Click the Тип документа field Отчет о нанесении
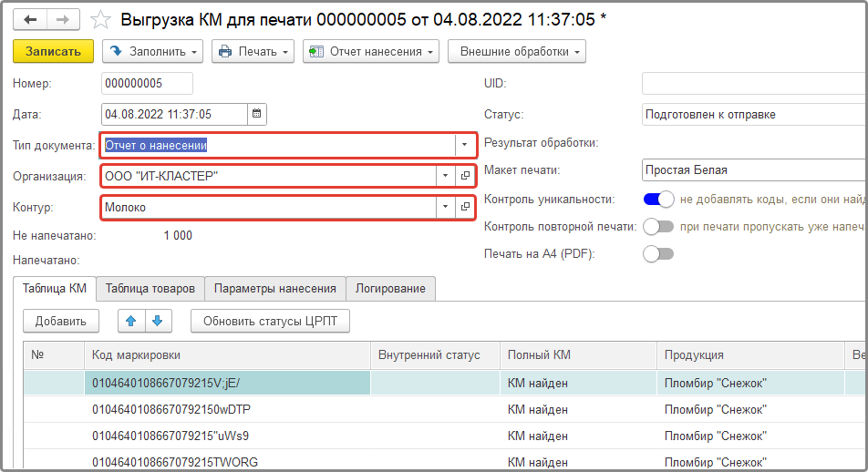Screen dimensions: 868x472 coord(278,145)
